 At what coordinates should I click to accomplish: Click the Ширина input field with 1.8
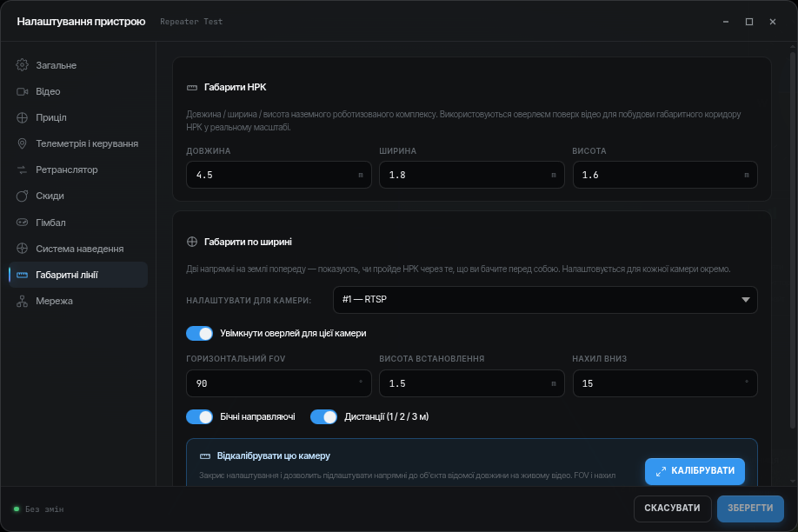(x=472, y=175)
